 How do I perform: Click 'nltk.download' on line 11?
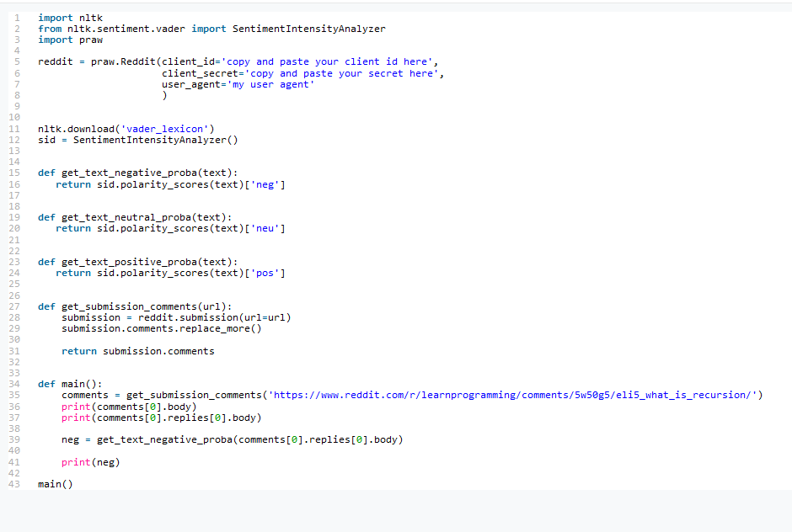[x=77, y=129]
